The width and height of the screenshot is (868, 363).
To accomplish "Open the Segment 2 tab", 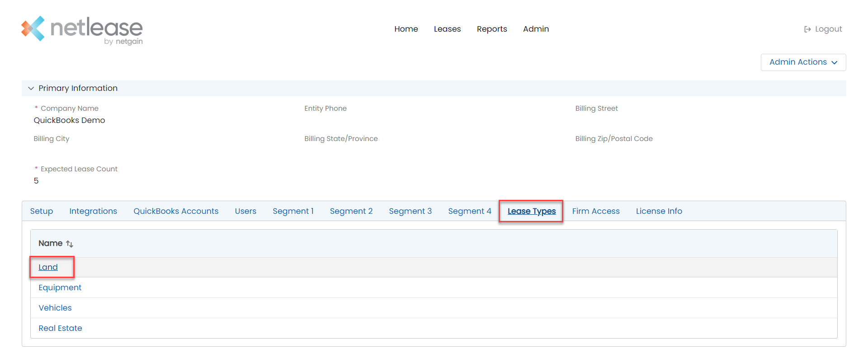I will (x=351, y=211).
